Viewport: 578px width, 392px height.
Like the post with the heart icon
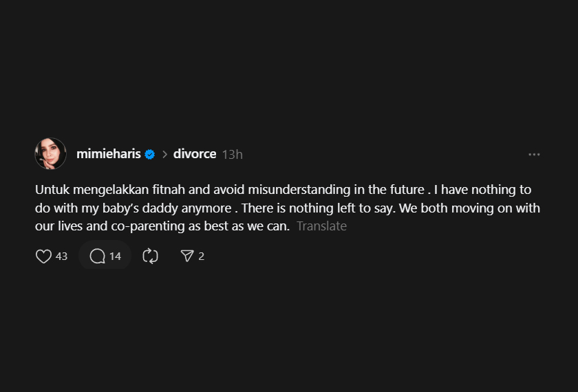click(43, 257)
